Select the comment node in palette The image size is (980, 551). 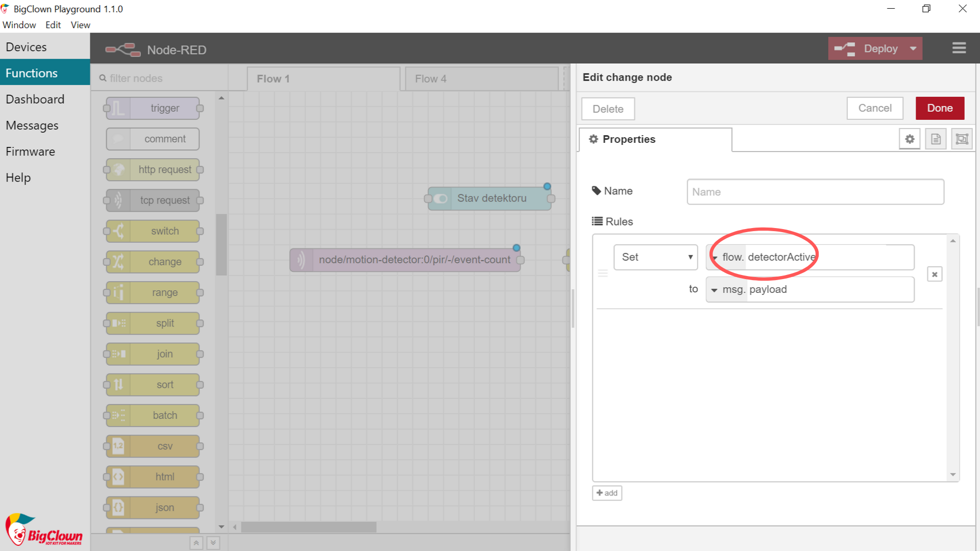click(153, 139)
